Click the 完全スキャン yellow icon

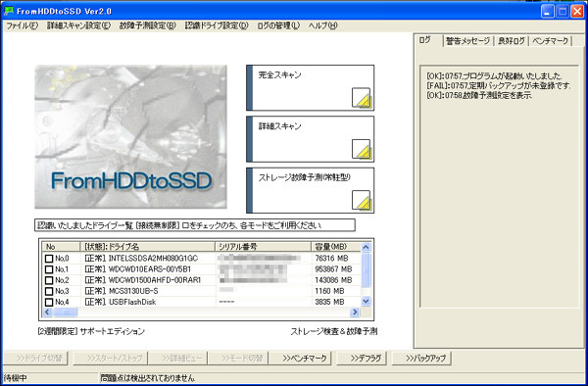click(362, 98)
